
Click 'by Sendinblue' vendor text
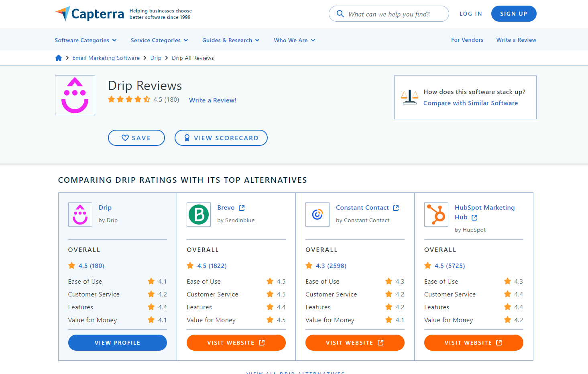pos(236,220)
